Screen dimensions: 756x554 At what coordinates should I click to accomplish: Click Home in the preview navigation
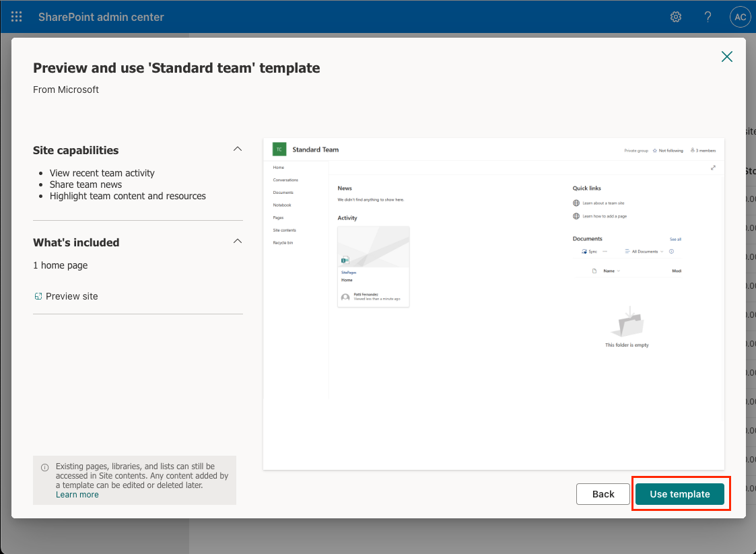click(278, 168)
